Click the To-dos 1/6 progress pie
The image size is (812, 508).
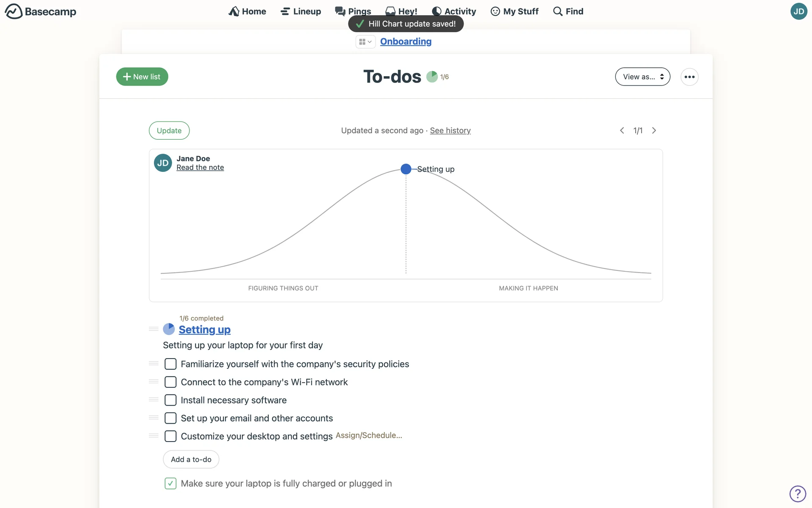(432, 77)
